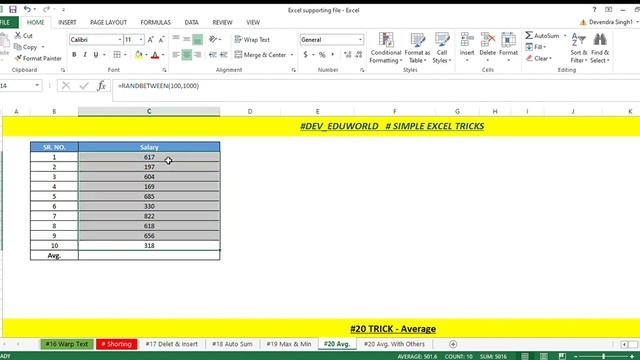Open Conditional Formatting menu
The height and width of the screenshot is (360, 640).
[386, 48]
